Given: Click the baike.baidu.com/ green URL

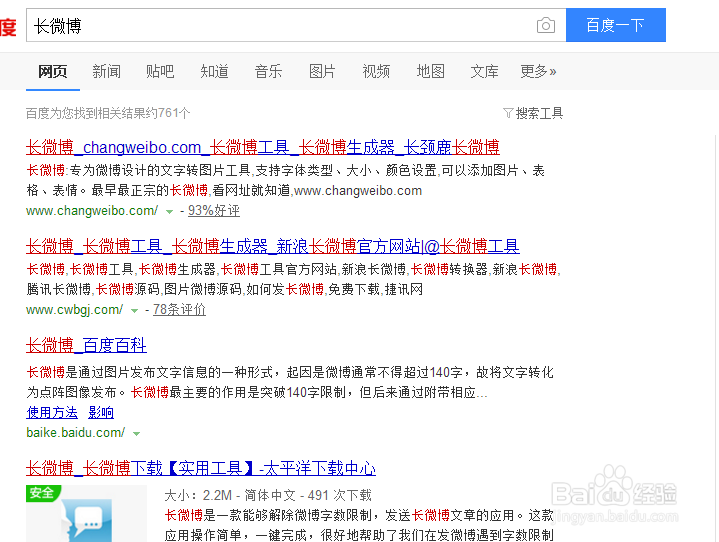Looking at the screenshot, I should [x=75, y=432].
